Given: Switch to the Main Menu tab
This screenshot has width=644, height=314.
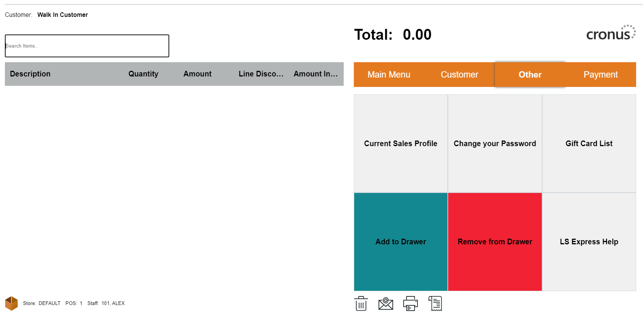Looking at the screenshot, I should click(x=389, y=75).
